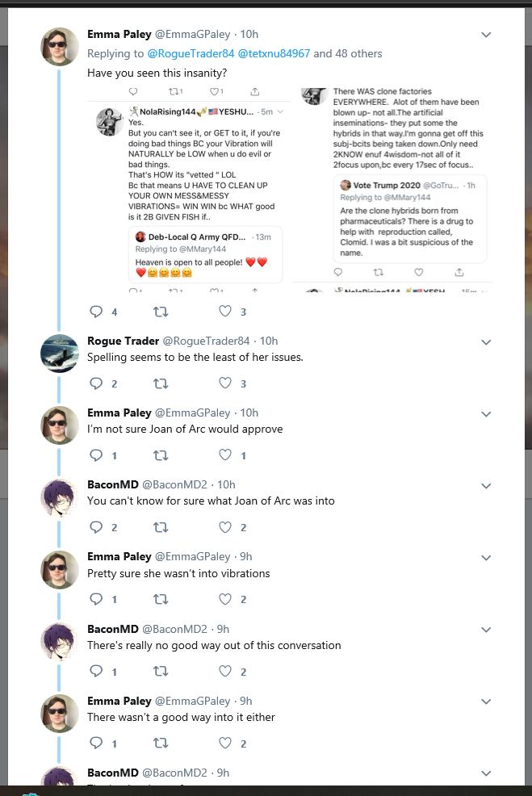Expand options menu on Rogue Trader's tweet
Image resolution: width=532 pixels, height=796 pixels.
(x=486, y=341)
